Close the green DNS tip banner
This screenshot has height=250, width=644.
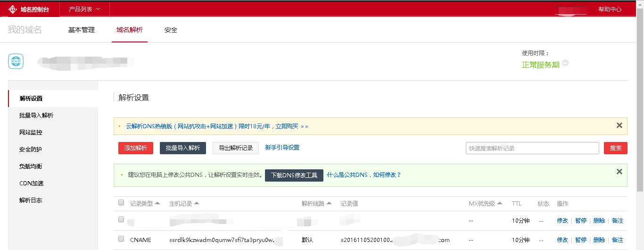point(619,172)
